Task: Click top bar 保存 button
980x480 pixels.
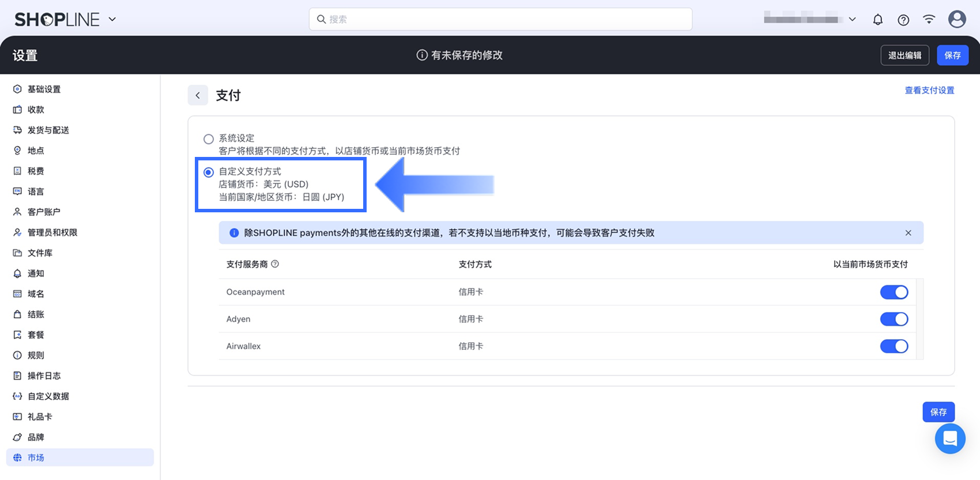Action: [952, 55]
